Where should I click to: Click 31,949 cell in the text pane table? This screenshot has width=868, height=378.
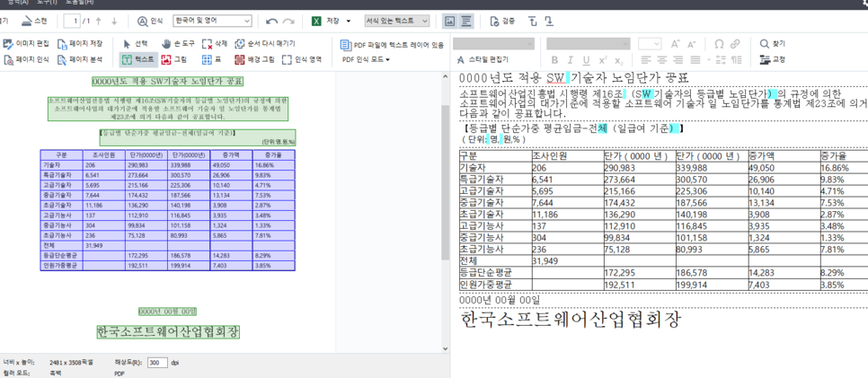[x=567, y=260]
